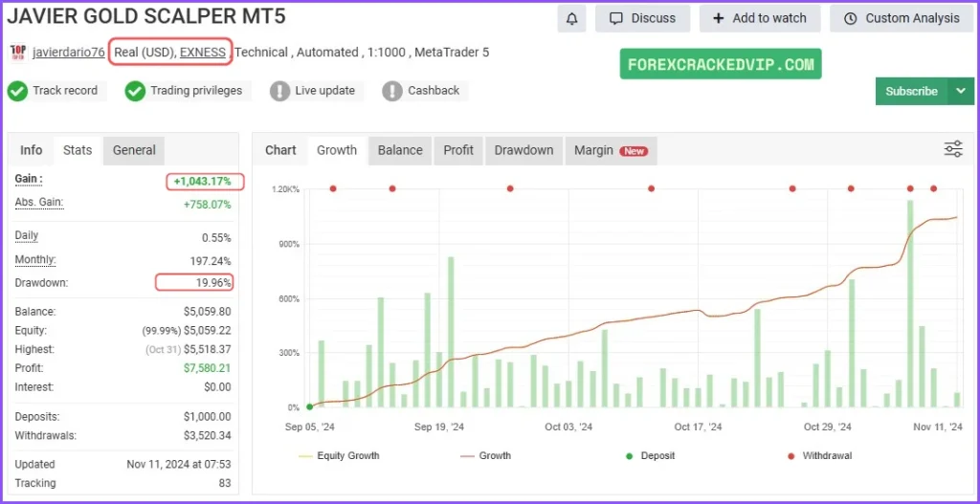Select the Growth chart tab
Screen dimensions: 980x504
337,150
